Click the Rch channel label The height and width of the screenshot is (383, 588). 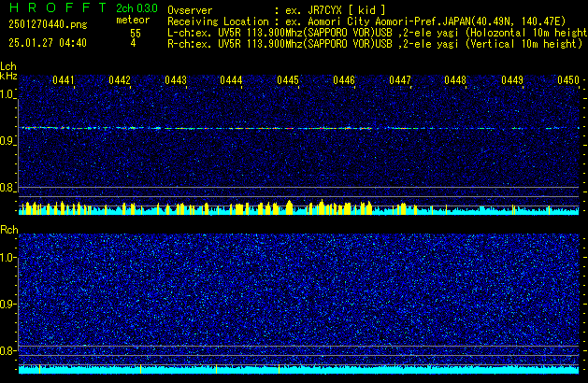(9, 230)
